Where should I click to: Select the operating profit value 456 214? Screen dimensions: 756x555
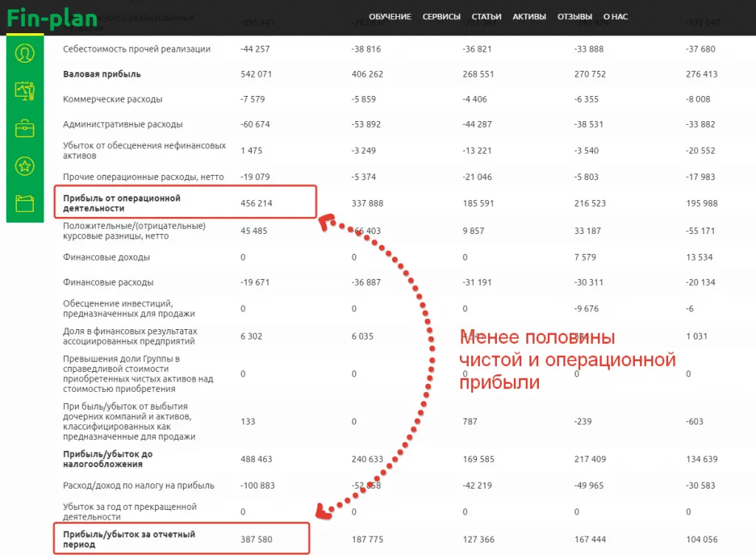click(256, 203)
